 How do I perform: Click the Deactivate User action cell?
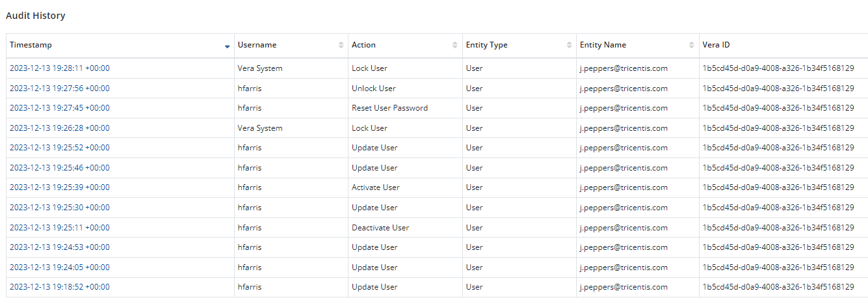click(x=380, y=228)
